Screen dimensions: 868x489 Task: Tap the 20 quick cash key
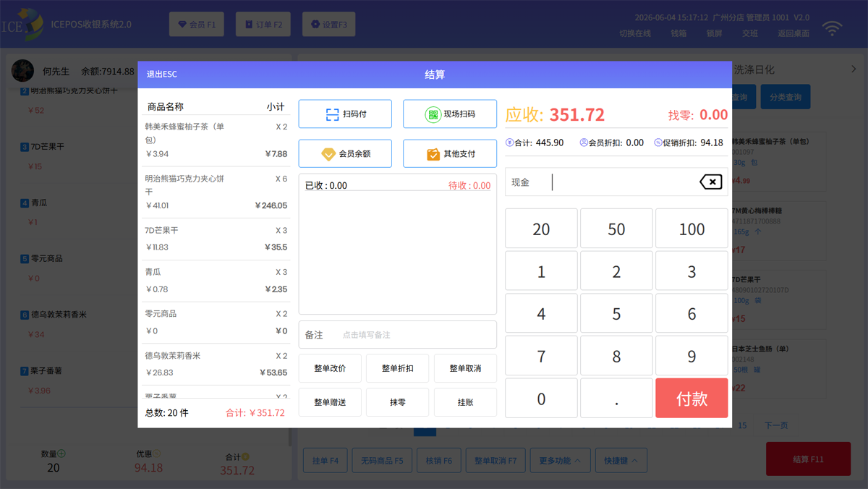tap(541, 229)
